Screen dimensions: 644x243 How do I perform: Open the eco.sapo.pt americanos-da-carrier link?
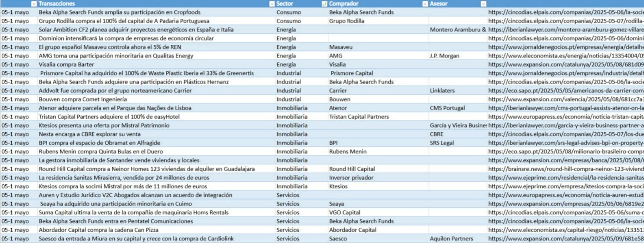566,90
